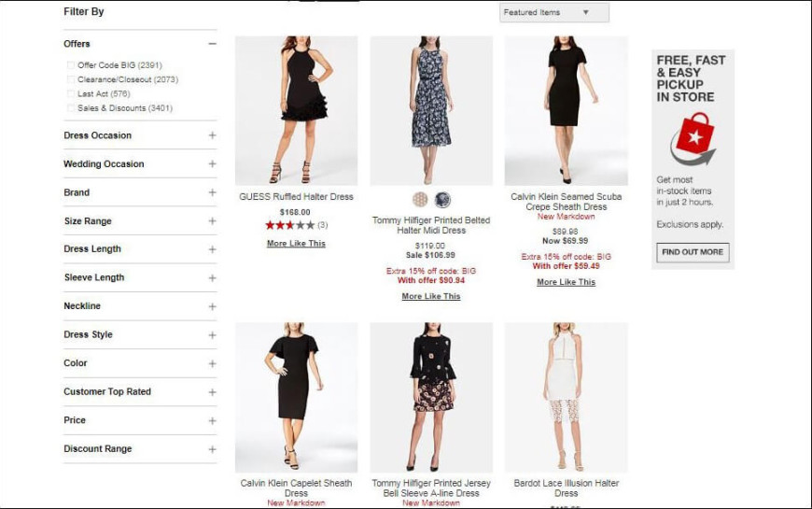Expand the Price filter

pos(212,420)
